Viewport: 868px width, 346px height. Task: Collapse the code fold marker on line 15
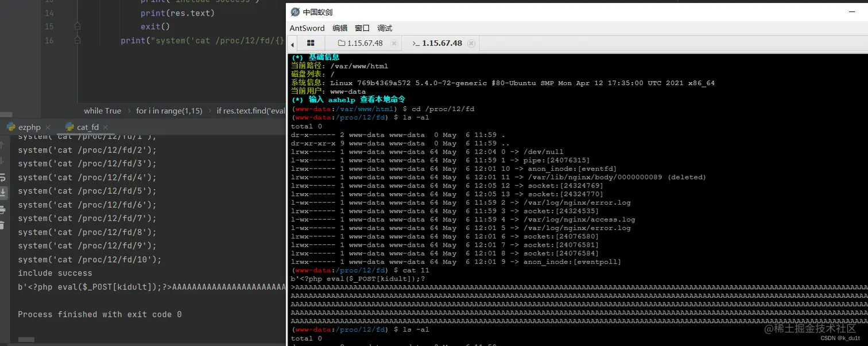[x=77, y=26]
